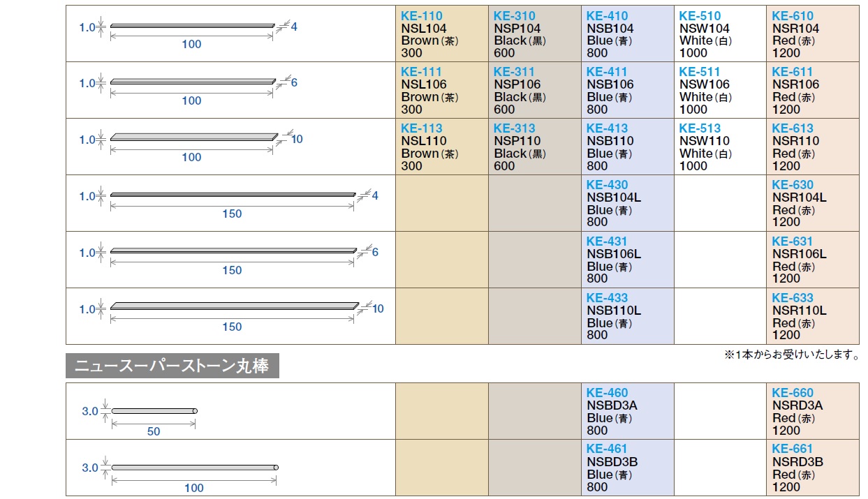The width and height of the screenshot is (868, 499).
Task: Select the KE-410 blue product code
Action: tap(607, 16)
